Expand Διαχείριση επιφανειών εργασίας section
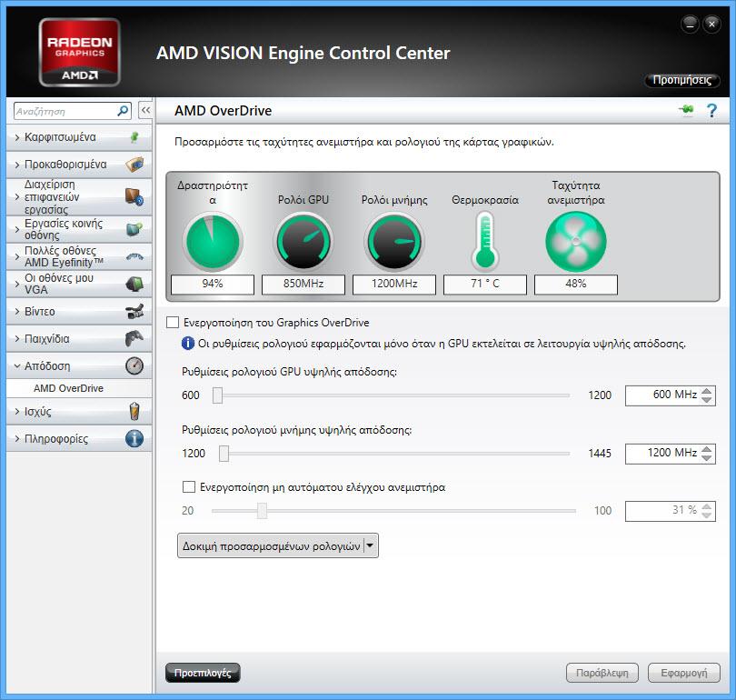Viewport: 736px width, 700px height. [17, 196]
